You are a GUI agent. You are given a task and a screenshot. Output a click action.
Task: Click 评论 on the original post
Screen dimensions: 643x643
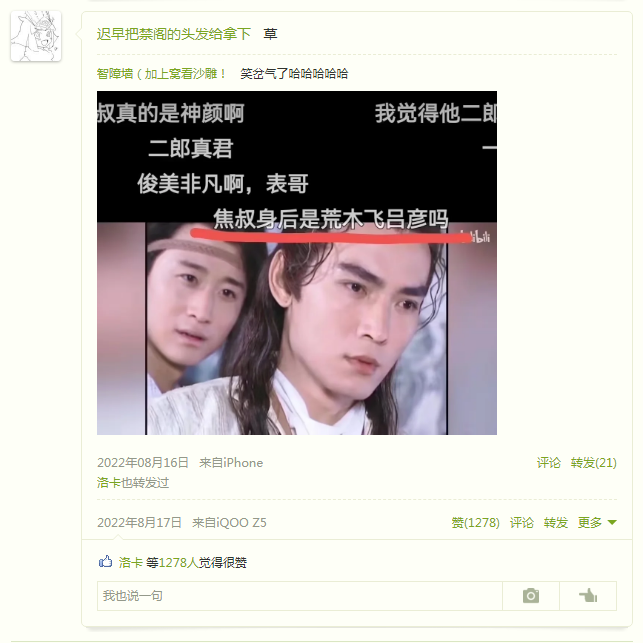548,463
